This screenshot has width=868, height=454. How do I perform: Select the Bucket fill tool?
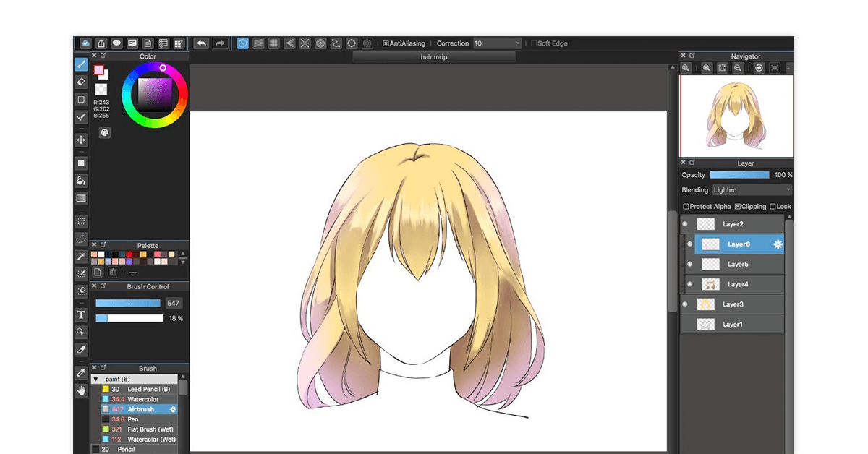[82, 181]
